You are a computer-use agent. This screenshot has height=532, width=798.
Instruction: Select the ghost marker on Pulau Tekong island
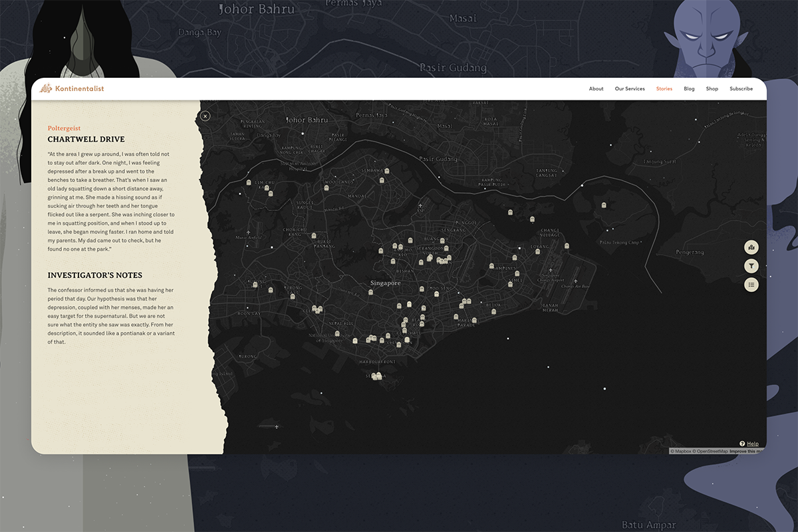tap(604, 205)
